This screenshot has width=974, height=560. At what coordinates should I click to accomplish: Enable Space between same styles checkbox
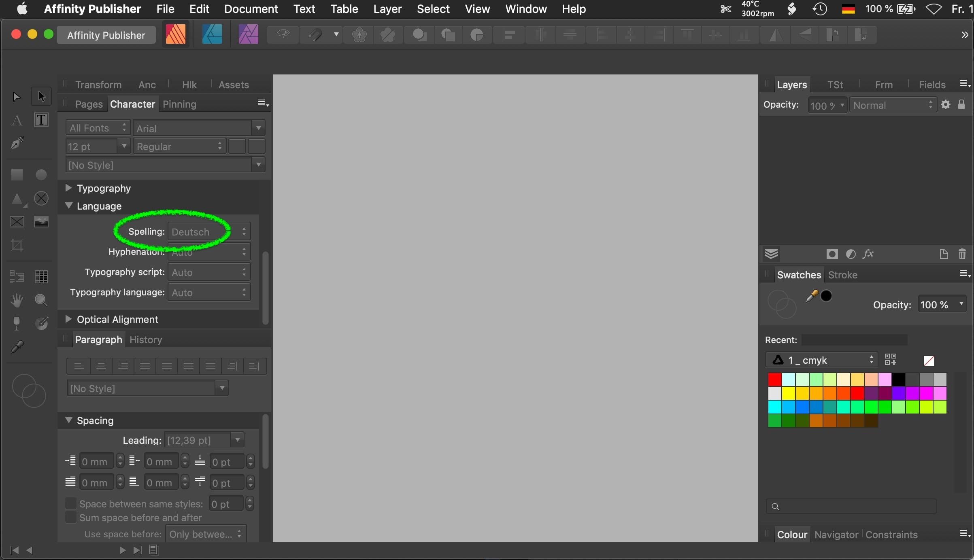point(71,503)
